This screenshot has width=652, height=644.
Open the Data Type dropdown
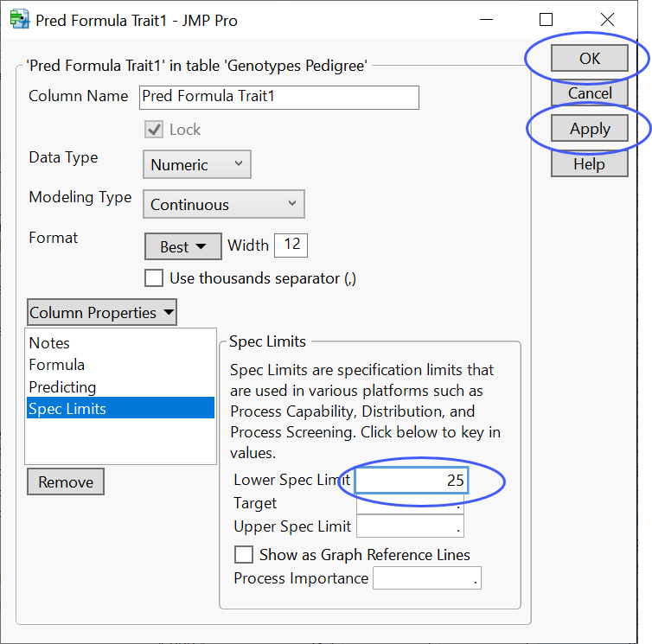[x=196, y=164]
